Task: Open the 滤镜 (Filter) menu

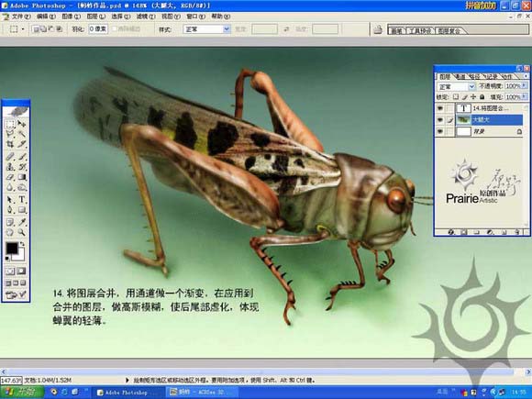Action: click(x=146, y=17)
